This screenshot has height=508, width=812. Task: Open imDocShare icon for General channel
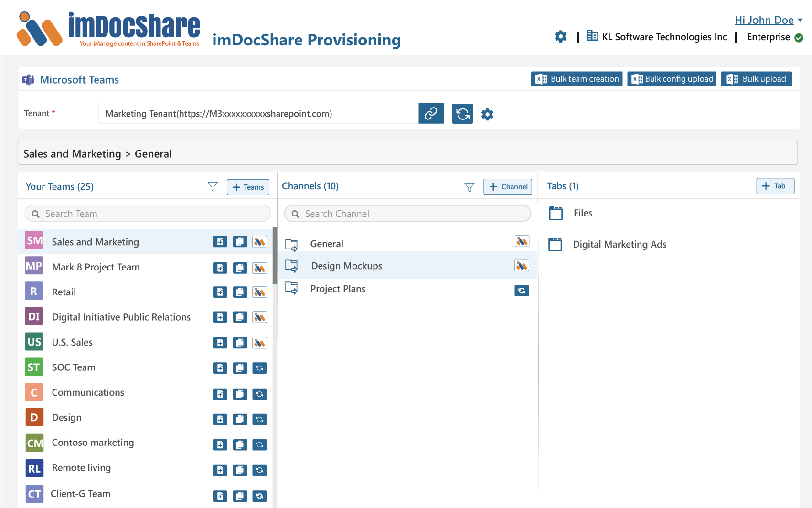click(522, 241)
